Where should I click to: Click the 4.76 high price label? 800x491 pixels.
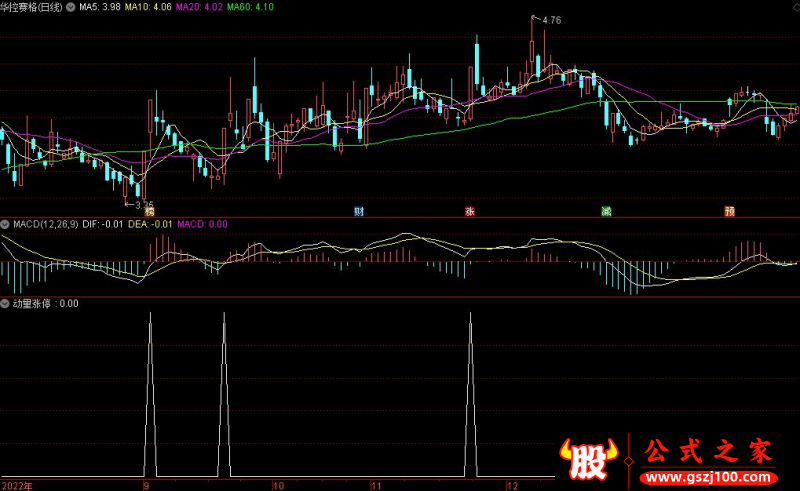coord(552,20)
